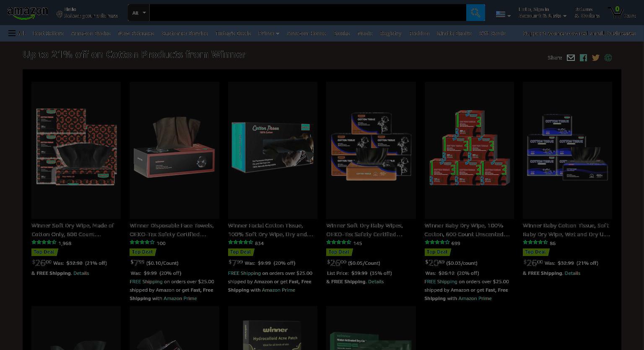Click Top Deal badge on Soft Dry Wipe
Viewport: 644px width, 350px height.
[44, 252]
